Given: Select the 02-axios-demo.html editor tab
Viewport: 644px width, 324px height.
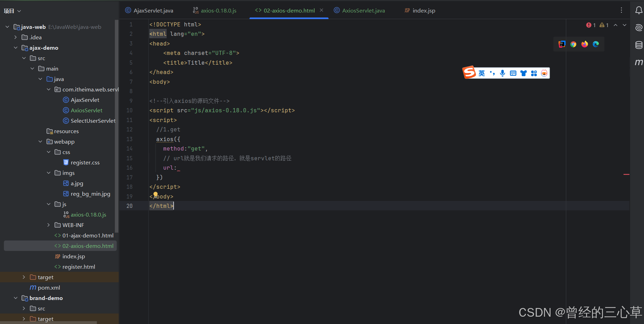Looking at the screenshot, I should [289, 10].
